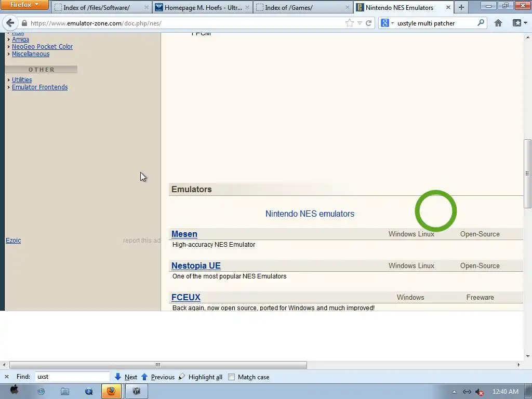The height and width of the screenshot is (399, 532).
Task: Close the find bar with X
Action: click(x=6, y=377)
